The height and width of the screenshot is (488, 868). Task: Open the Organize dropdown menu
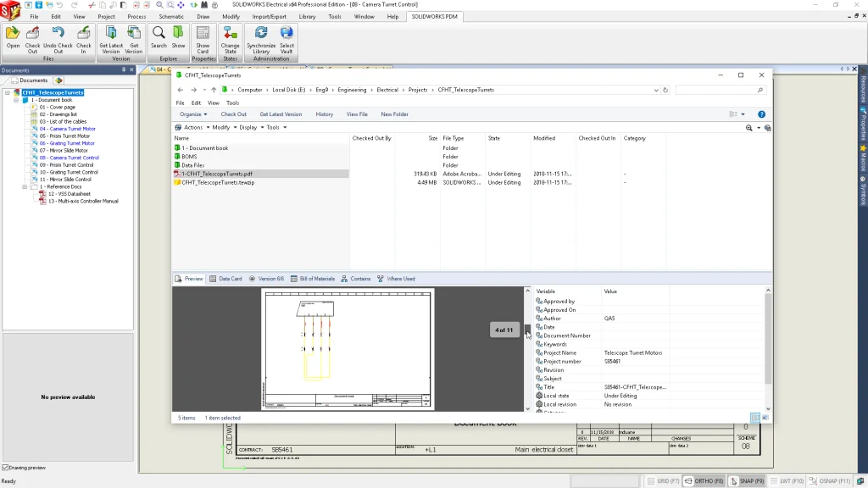click(x=193, y=114)
